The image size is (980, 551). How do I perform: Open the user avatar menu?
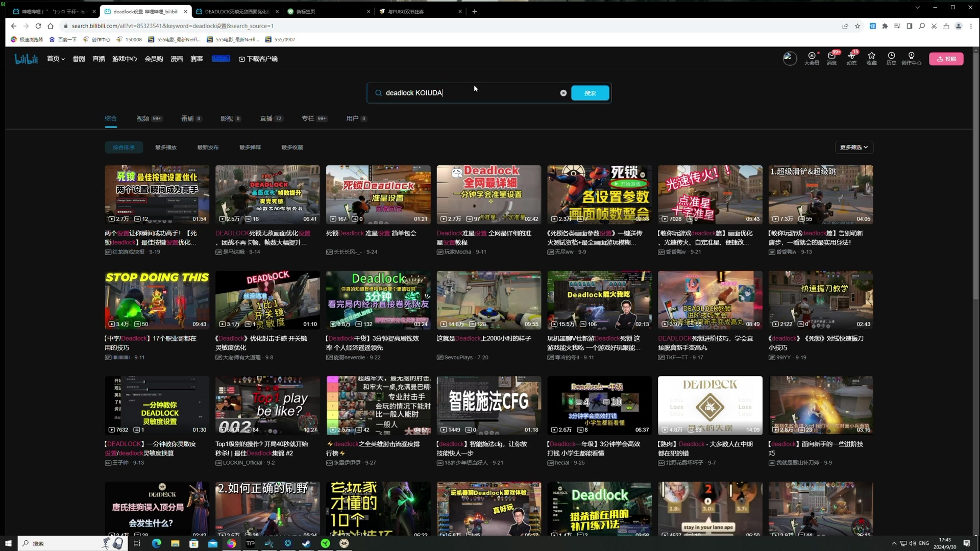[790, 59]
